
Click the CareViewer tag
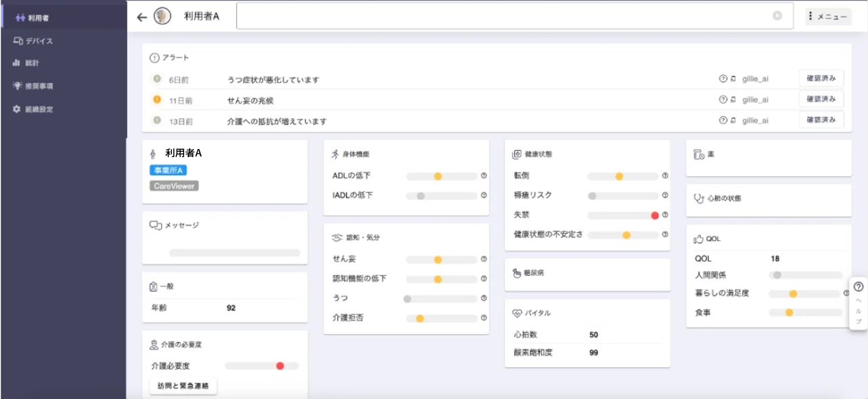click(x=174, y=186)
